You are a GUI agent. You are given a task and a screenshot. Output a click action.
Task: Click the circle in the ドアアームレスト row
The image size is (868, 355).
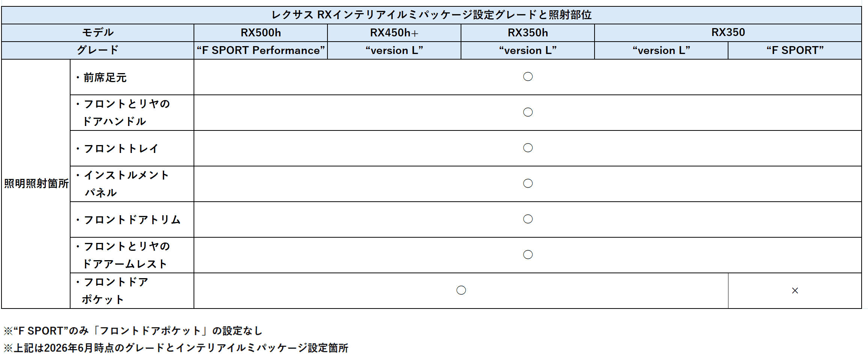[527, 255]
